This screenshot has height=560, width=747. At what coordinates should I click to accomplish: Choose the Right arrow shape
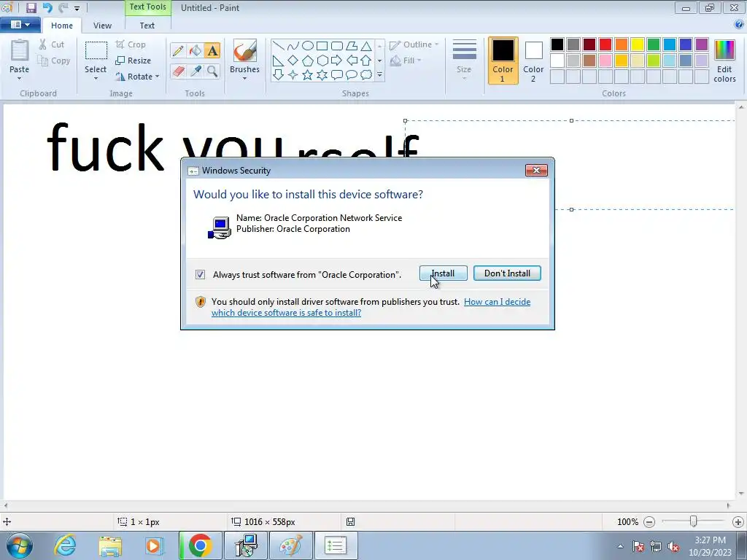(336, 61)
